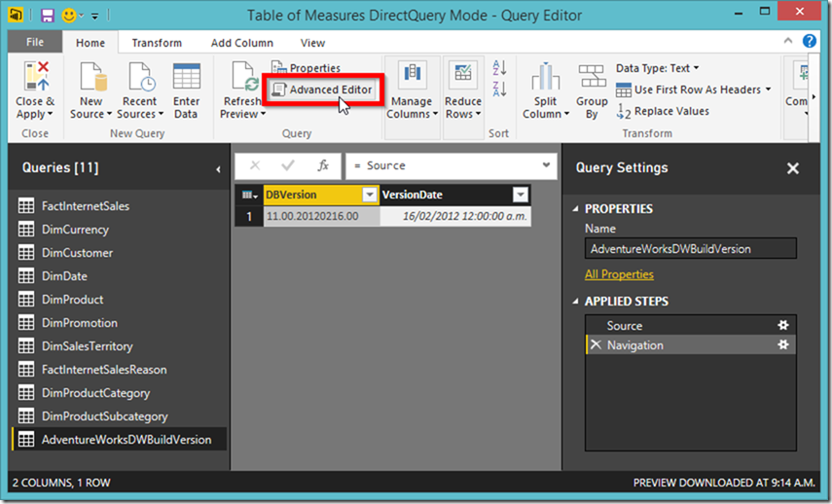Click the New Source icon
The image size is (832, 504).
pyautogui.click(x=92, y=76)
